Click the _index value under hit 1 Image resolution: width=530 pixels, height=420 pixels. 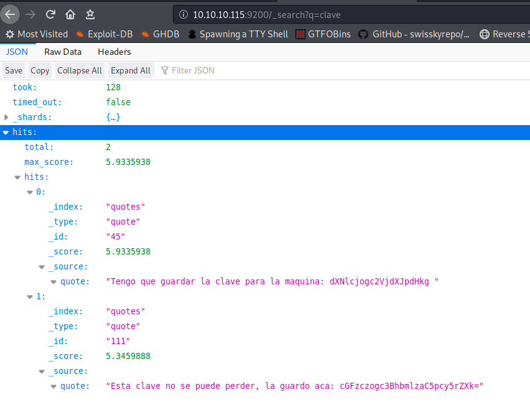tap(126, 312)
